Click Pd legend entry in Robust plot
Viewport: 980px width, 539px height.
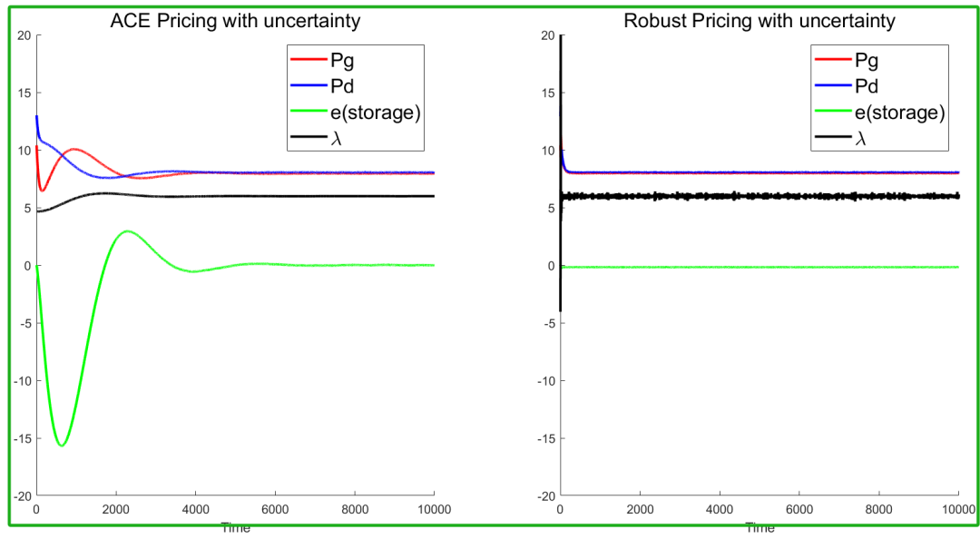click(x=867, y=85)
